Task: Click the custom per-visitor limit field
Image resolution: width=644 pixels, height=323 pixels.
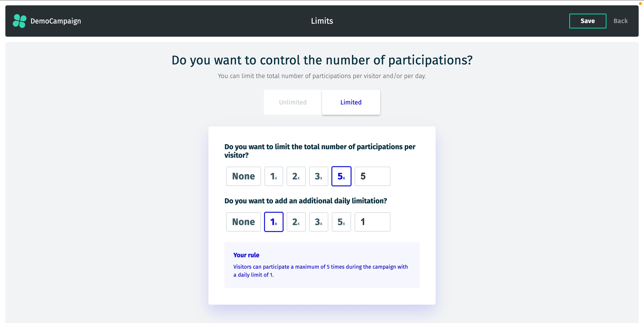Action: coord(372,176)
